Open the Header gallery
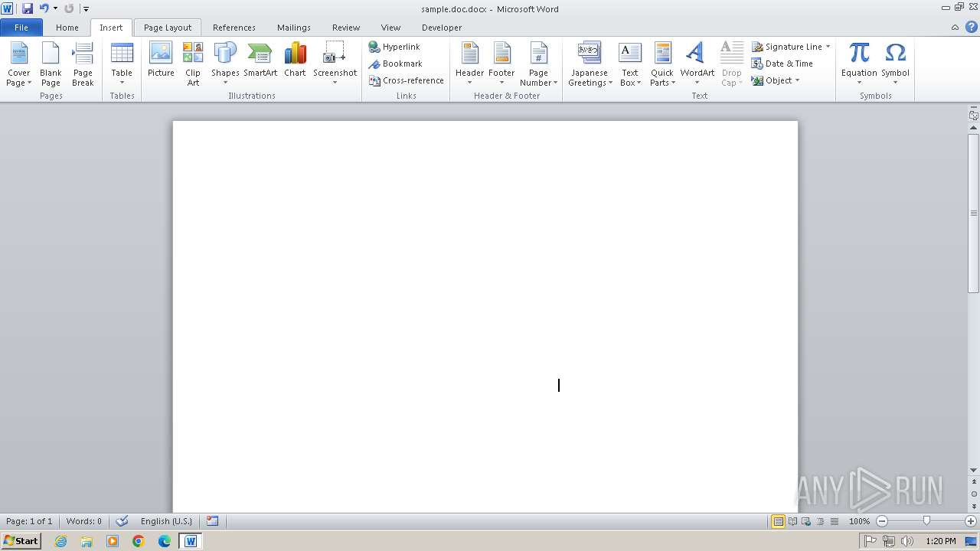Screen dimensions: 980x551 (469, 64)
